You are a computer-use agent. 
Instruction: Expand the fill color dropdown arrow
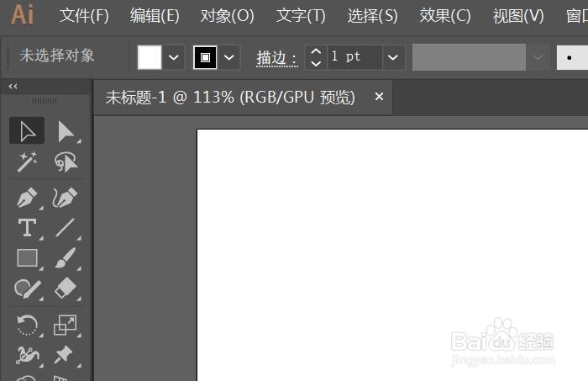pos(174,57)
